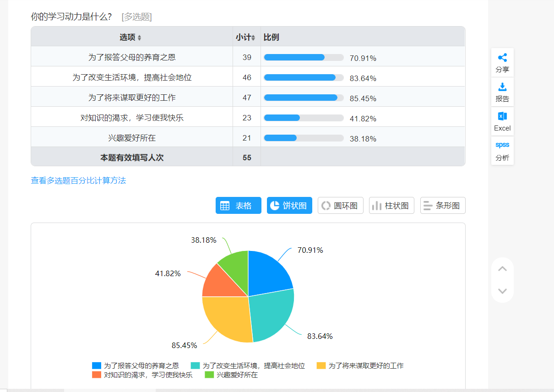Switch to 柱状图 column chart view
554x392 pixels.
tap(391, 206)
